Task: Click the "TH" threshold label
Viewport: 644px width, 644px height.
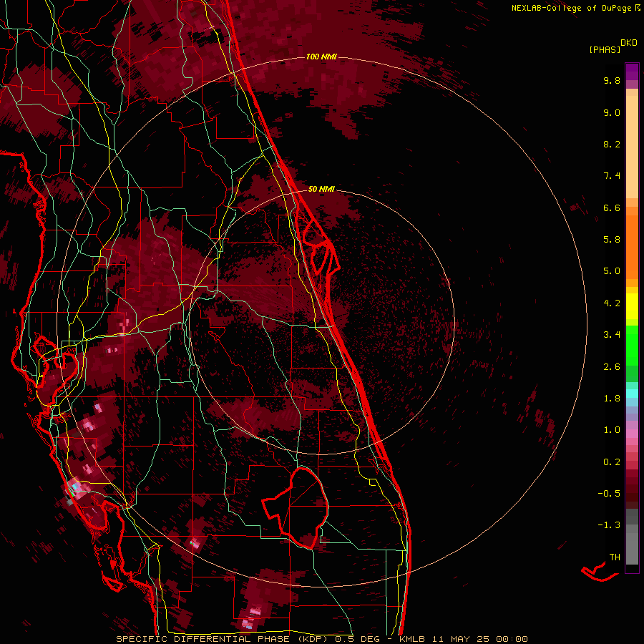Action: point(615,557)
